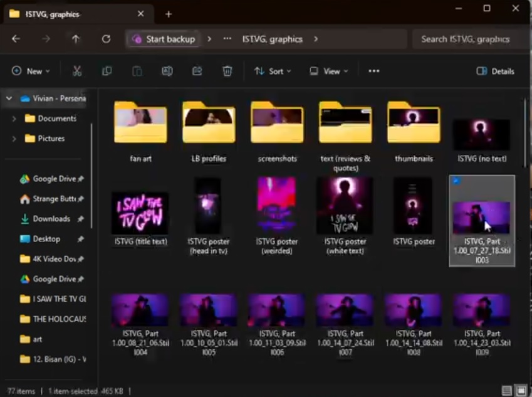The image size is (532, 397).
Task: Open the New dropdown
Action: click(31, 71)
